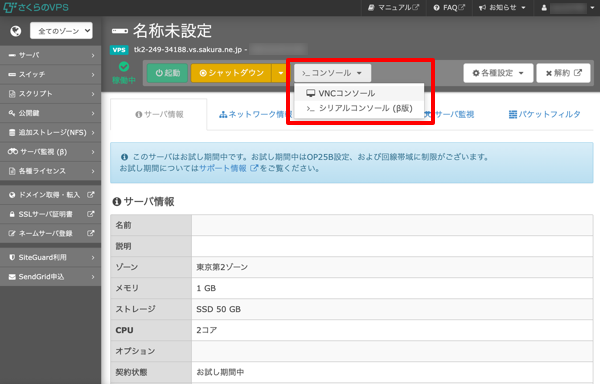This screenshot has width=600, height=384.
Task: Click the key icon beside 公開鍵
Action: coord(12,113)
